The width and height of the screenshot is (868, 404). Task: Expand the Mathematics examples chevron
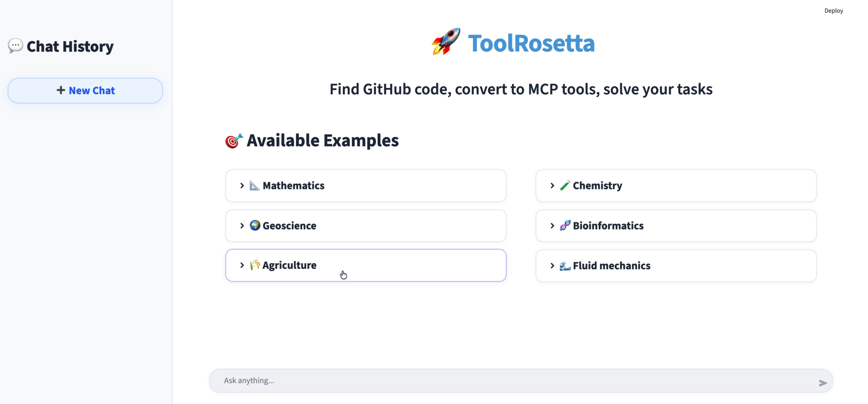coord(242,185)
